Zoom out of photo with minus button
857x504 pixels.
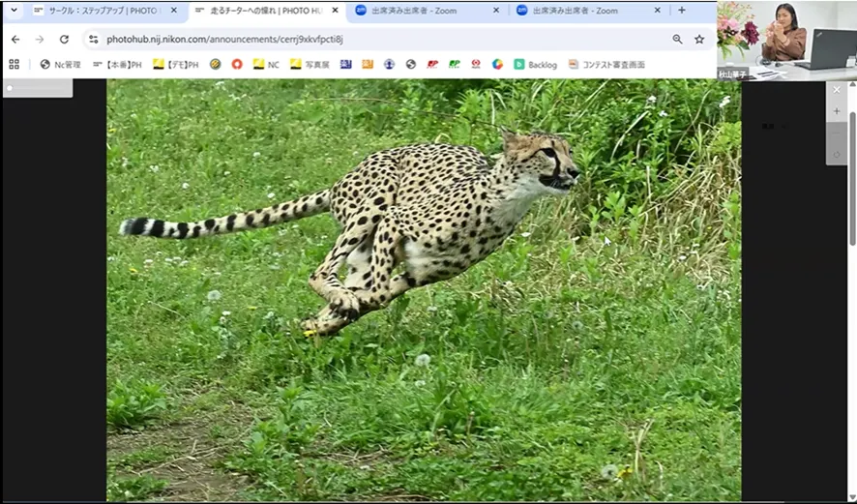pyautogui.click(x=837, y=133)
